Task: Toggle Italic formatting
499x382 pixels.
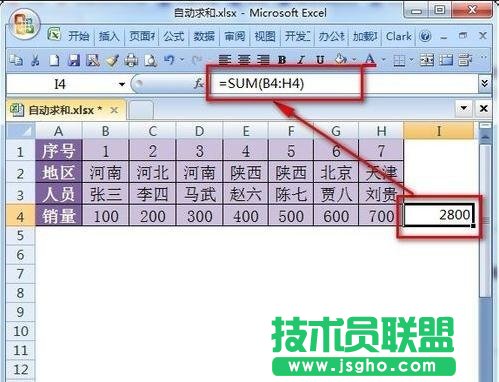Action: 301,60
